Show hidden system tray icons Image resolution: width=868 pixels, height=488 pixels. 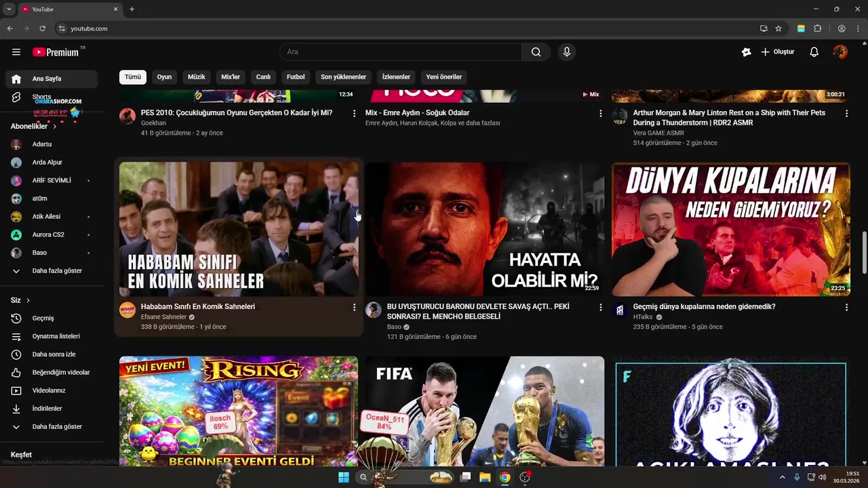pos(782,477)
